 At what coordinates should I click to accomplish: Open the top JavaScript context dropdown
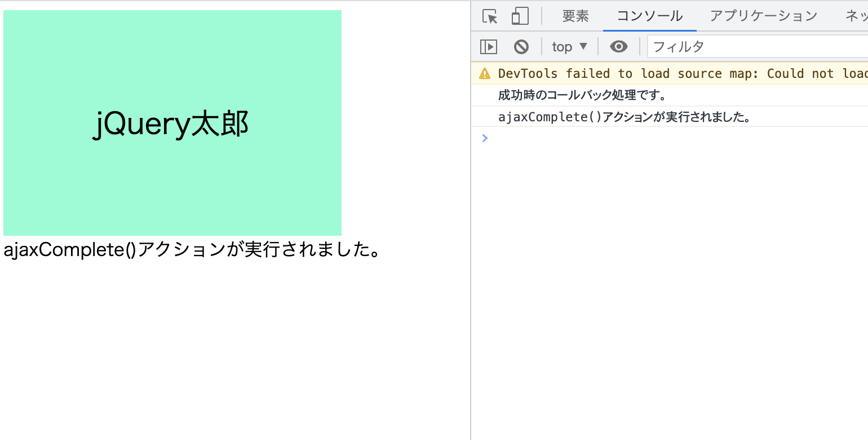570,47
